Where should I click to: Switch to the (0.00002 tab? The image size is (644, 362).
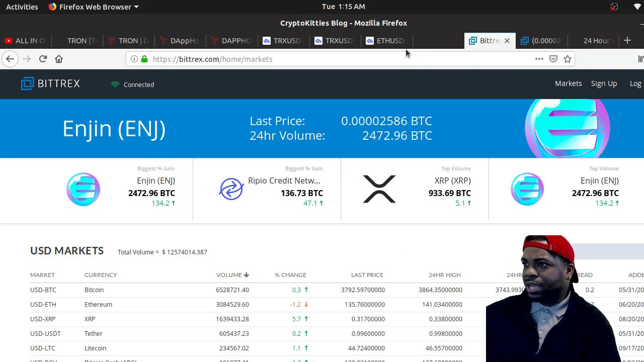click(542, 41)
